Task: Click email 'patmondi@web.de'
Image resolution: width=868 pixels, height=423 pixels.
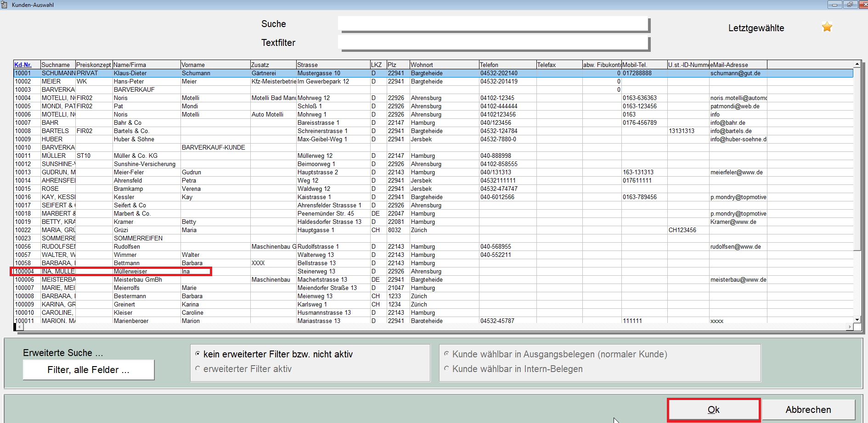Action: (x=735, y=106)
